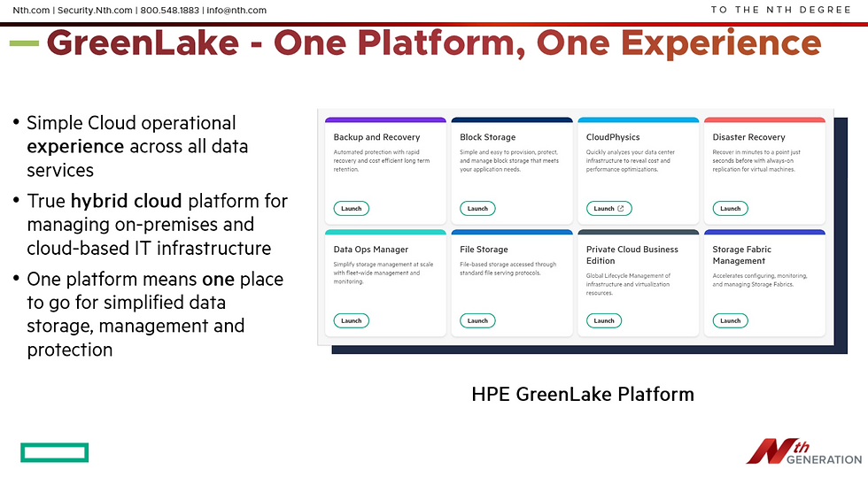The width and height of the screenshot is (868, 477).
Task: Click the bullet 'One platform means one place'
Action: pyautogui.click(x=155, y=314)
